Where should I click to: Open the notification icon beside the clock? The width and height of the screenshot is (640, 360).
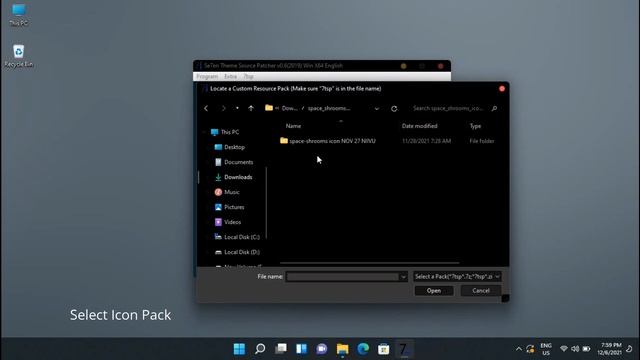pyautogui.click(x=630, y=349)
